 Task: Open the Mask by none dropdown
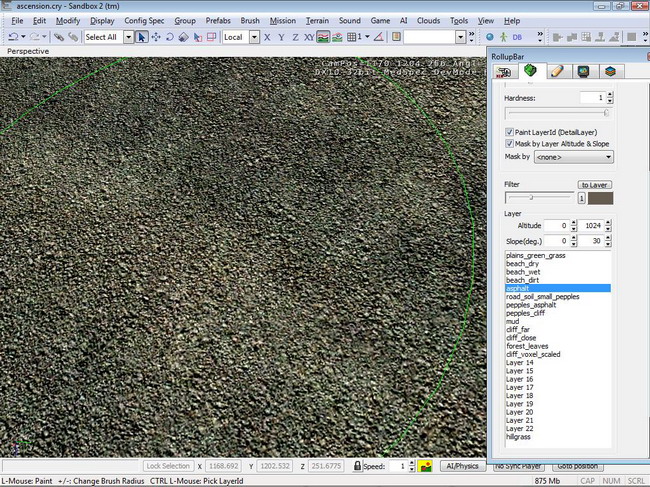coord(573,157)
